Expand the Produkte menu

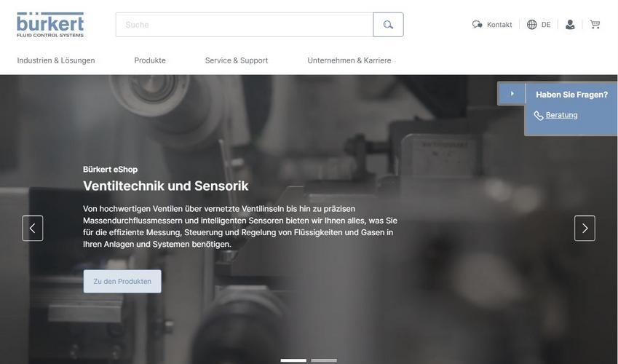(x=150, y=60)
